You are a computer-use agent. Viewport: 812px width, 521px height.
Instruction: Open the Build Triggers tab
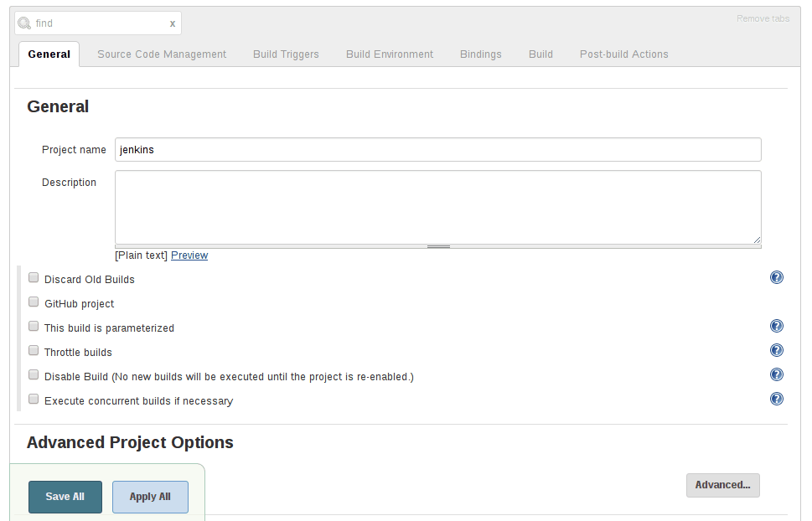[286, 54]
